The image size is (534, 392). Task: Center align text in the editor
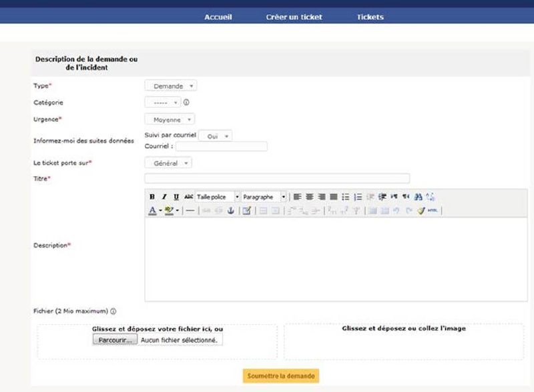coord(310,197)
